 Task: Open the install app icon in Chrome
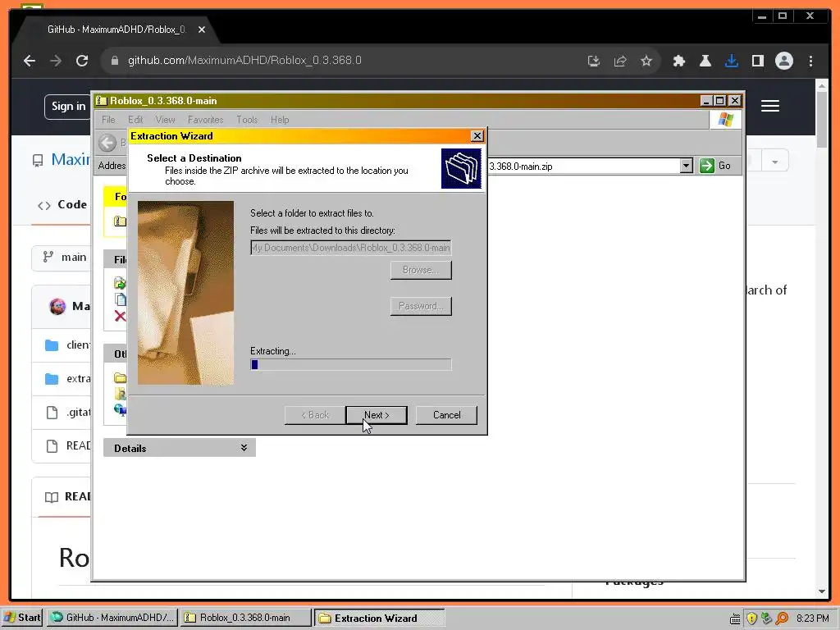594,61
